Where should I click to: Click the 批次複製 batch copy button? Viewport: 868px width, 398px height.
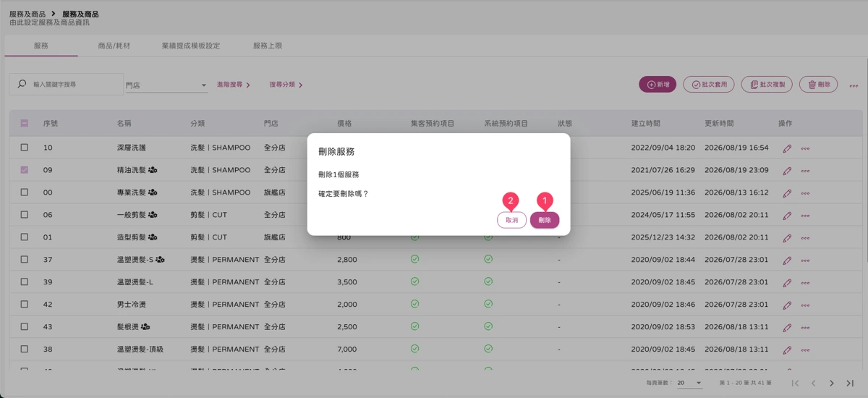pyautogui.click(x=767, y=85)
